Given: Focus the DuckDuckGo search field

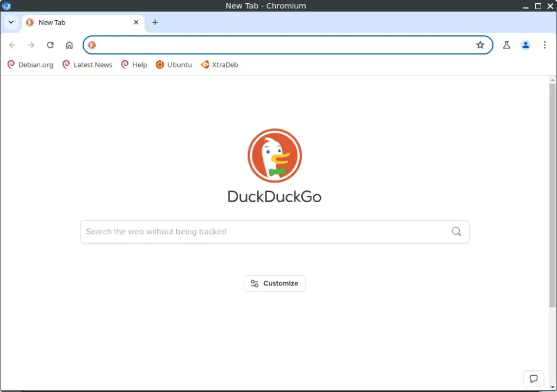Looking at the screenshot, I should (x=275, y=232).
